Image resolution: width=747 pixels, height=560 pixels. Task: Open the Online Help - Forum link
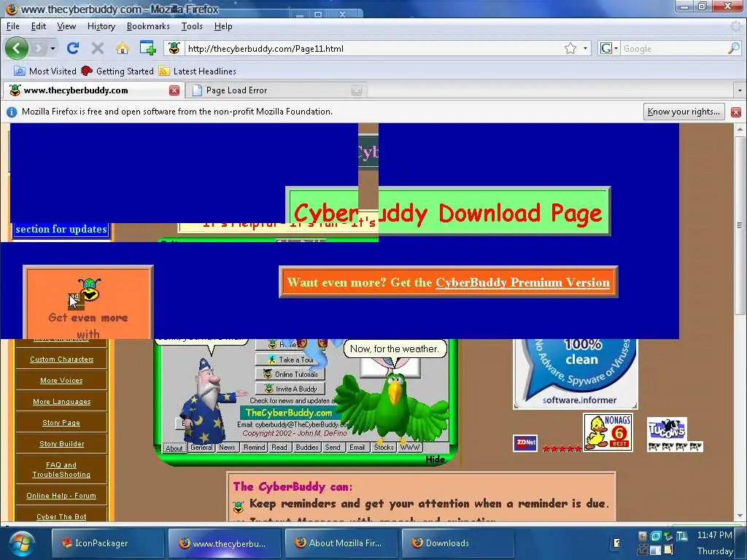[x=61, y=495]
